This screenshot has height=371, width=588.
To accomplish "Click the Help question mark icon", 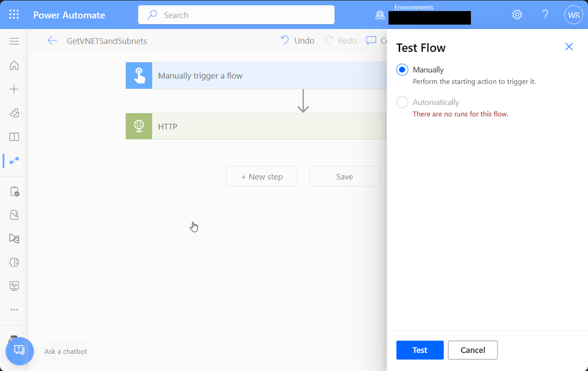I will 545,15.
